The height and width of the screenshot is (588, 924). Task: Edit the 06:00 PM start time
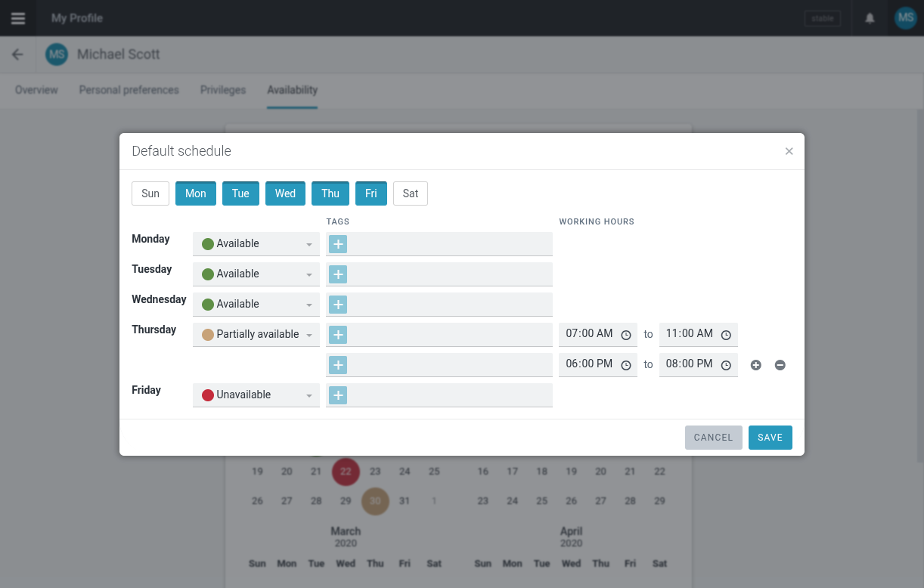(x=590, y=364)
